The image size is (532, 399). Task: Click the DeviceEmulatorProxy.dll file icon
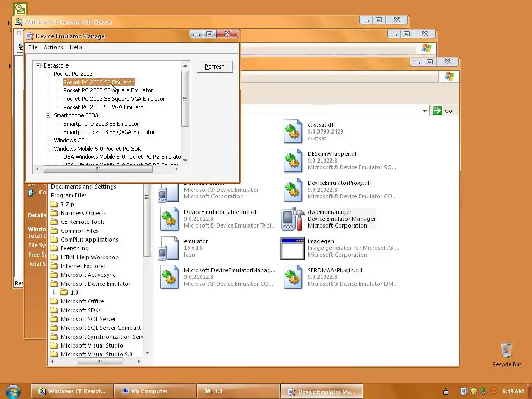click(x=293, y=190)
